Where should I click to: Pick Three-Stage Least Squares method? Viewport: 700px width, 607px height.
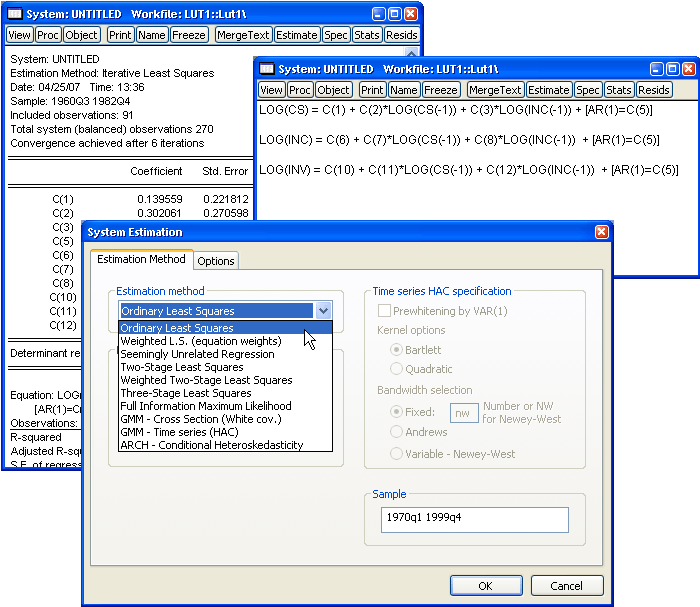[185, 393]
